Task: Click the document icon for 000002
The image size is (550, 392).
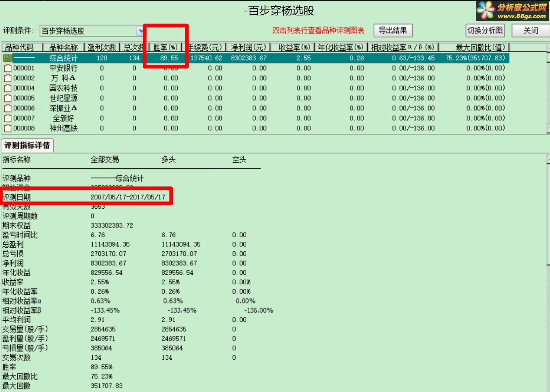Action: [x=8, y=78]
